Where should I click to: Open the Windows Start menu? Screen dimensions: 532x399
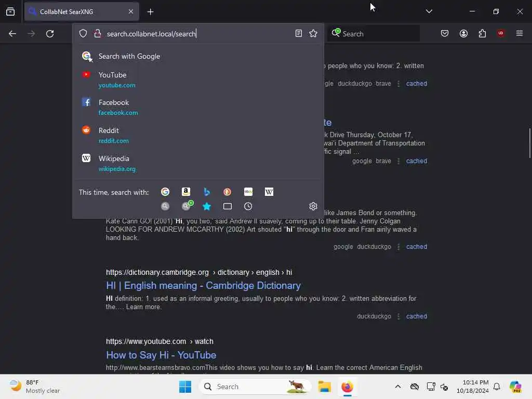[185, 387]
